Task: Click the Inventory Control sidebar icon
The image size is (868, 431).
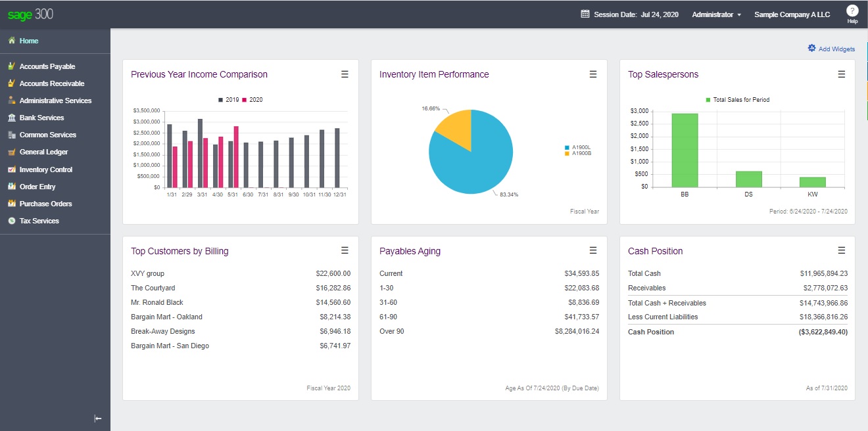Action: click(12, 170)
